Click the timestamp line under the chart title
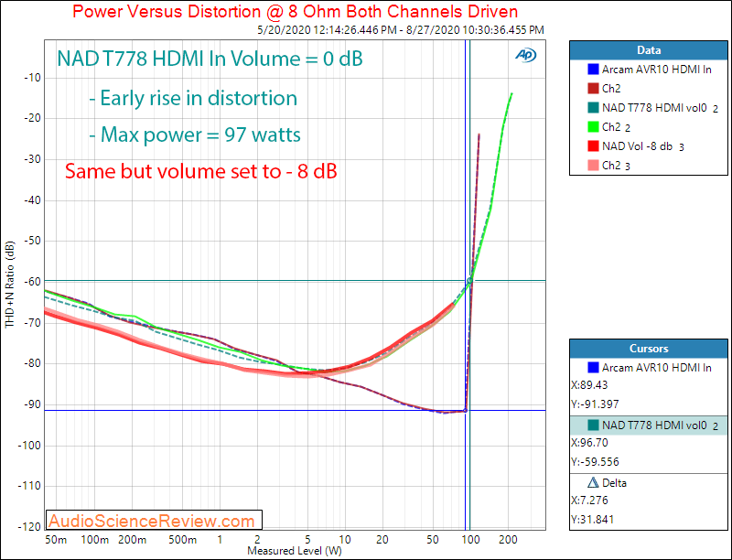The width and height of the screenshot is (732, 560). [x=401, y=30]
